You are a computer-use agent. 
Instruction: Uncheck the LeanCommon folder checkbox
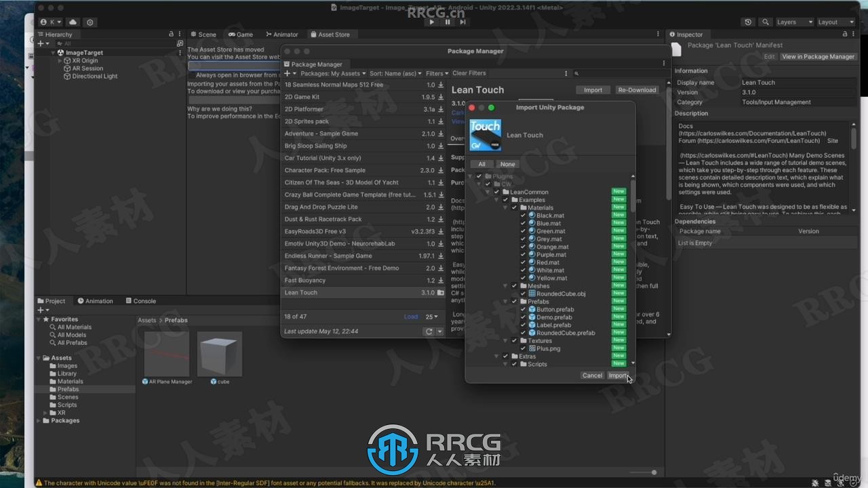(x=496, y=192)
